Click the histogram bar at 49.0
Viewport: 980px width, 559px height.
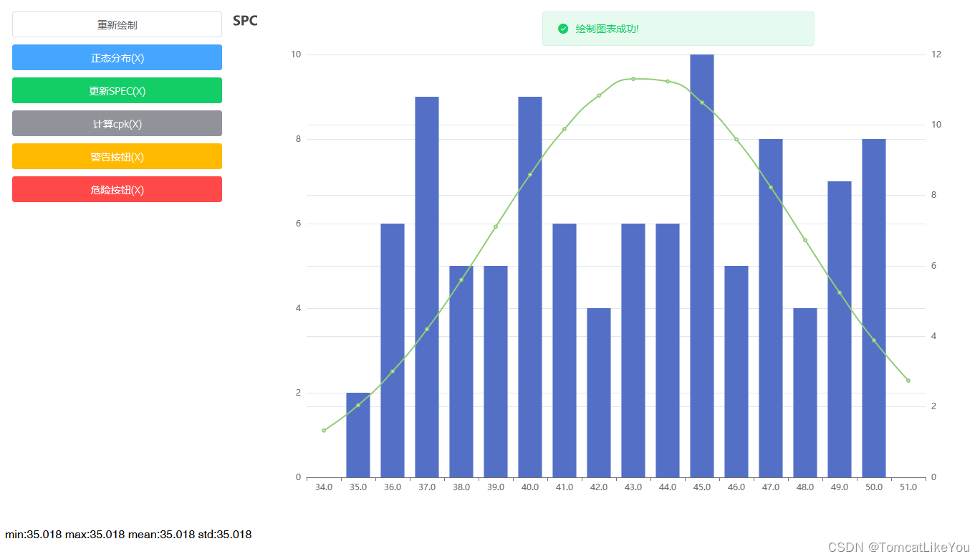point(840,329)
